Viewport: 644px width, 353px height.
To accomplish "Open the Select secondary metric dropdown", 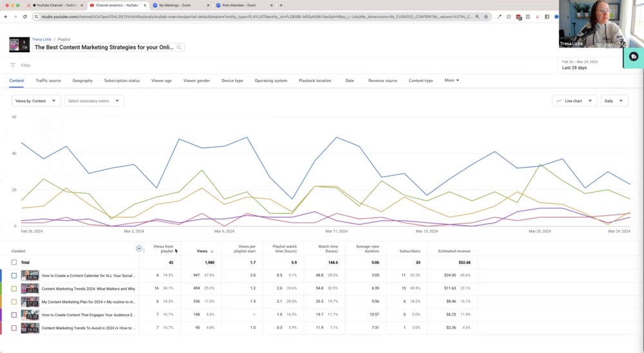I will tap(94, 100).
